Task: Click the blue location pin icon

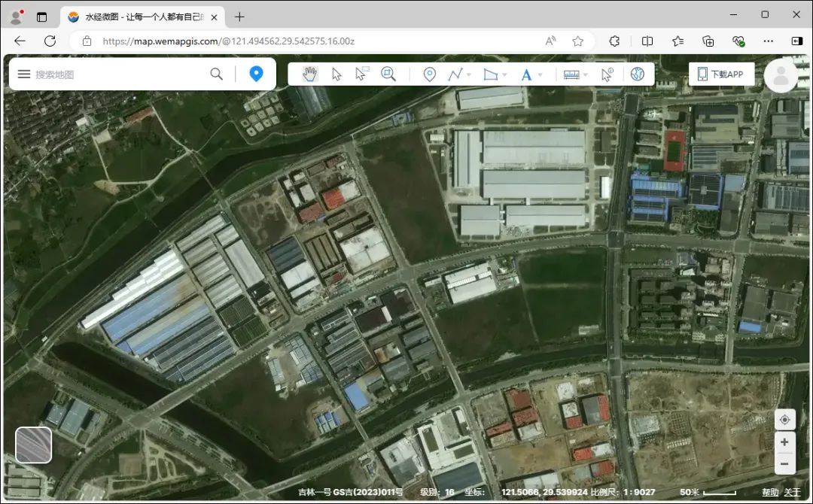Action: point(256,74)
